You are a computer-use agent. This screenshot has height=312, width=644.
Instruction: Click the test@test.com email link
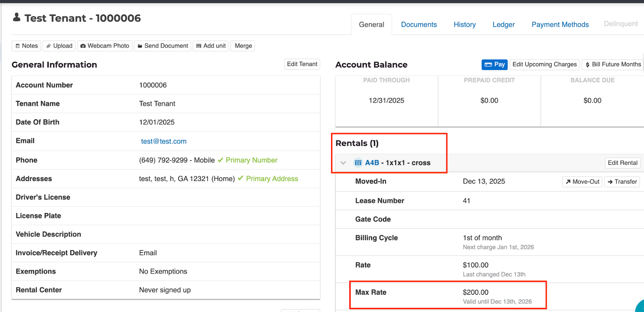click(163, 142)
